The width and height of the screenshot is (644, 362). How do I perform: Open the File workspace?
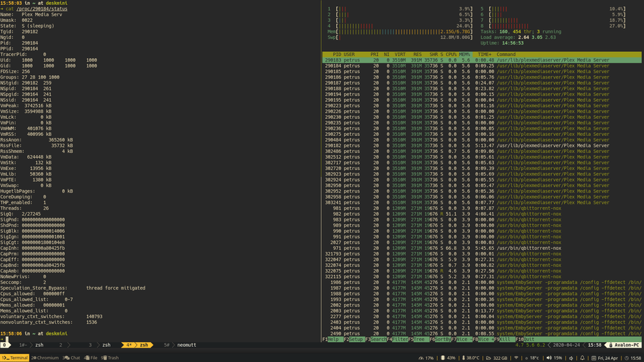pyautogui.click(x=91, y=358)
